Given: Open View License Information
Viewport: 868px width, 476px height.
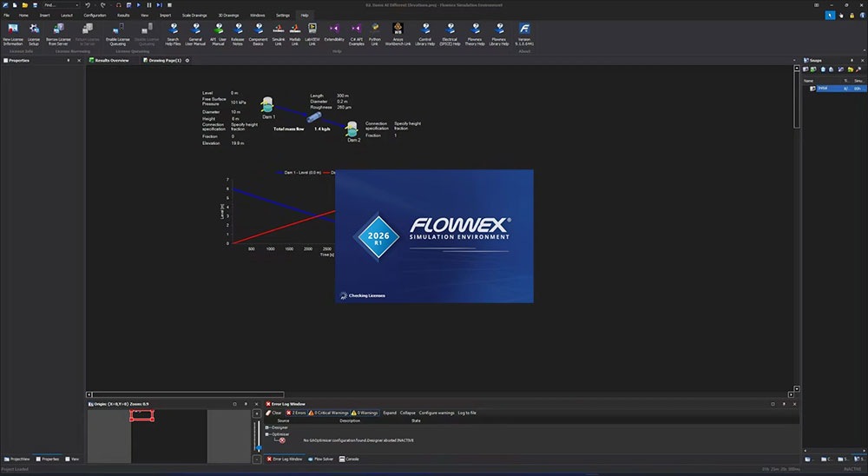Looking at the screenshot, I should point(13,35).
